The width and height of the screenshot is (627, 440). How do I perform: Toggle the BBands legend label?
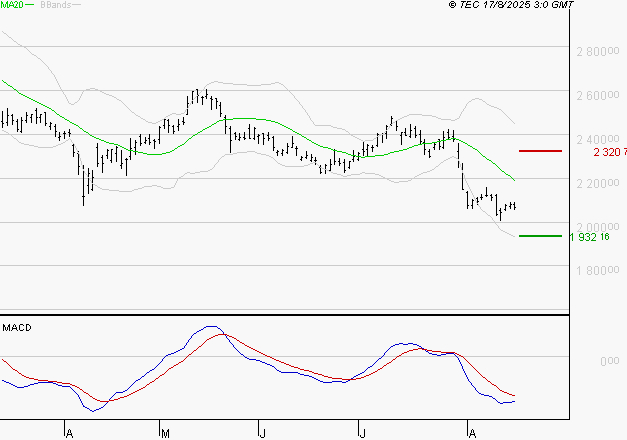pos(57,6)
